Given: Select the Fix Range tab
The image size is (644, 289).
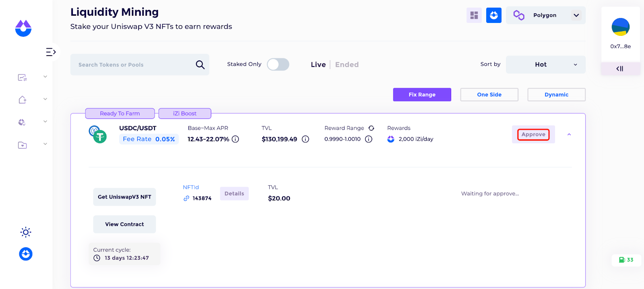Looking at the screenshot, I should click(x=422, y=95).
